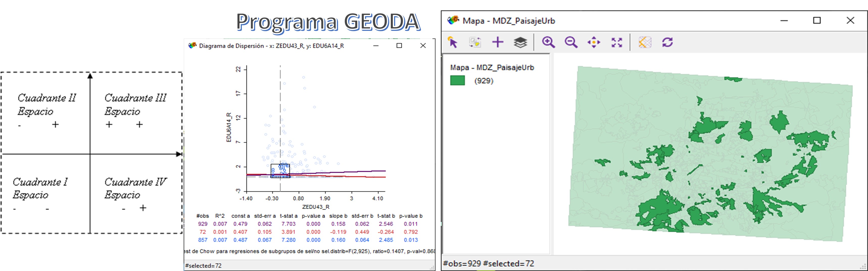Click #obs=929 #selected=72 in the map status bar
The width and height of the screenshot is (868, 271).
[x=489, y=264]
